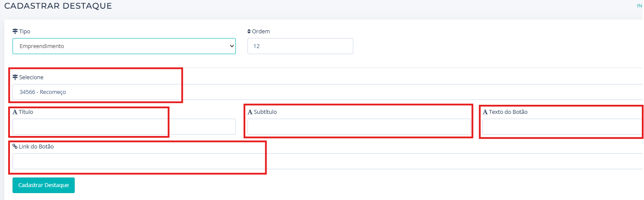644x200 pixels.
Task: Click the Cadastrar Destaque page heading
Action: [x=58, y=6]
